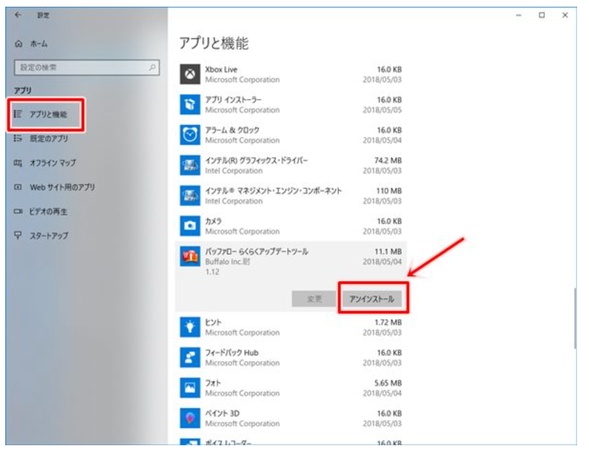Select the ペイント 3D name text

tap(222, 414)
